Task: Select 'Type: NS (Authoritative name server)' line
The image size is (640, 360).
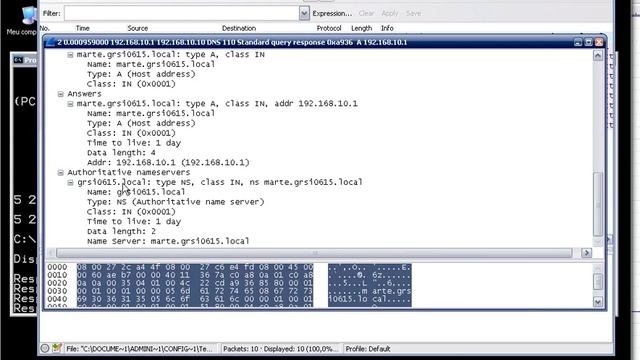Action: 176,202
